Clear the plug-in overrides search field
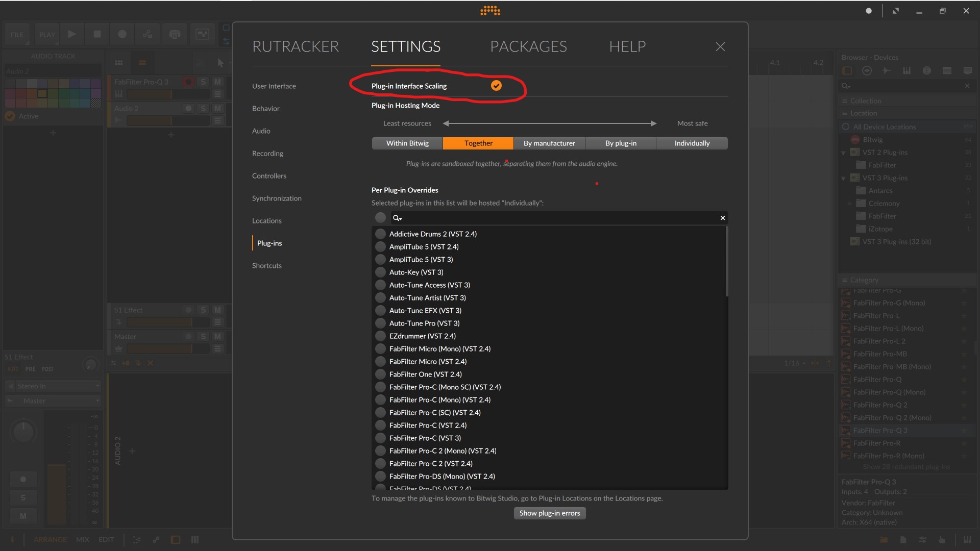Viewport: 980px width, 551px height. 722,218
